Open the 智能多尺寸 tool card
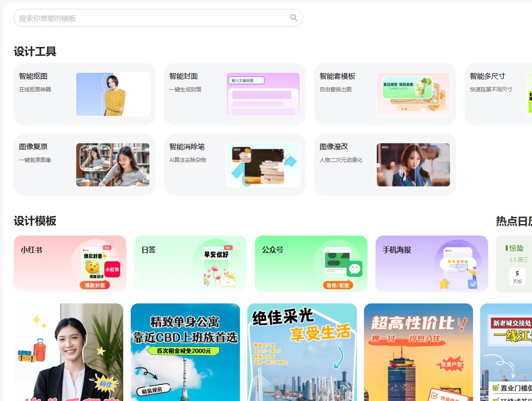532x401 pixels. [x=496, y=94]
